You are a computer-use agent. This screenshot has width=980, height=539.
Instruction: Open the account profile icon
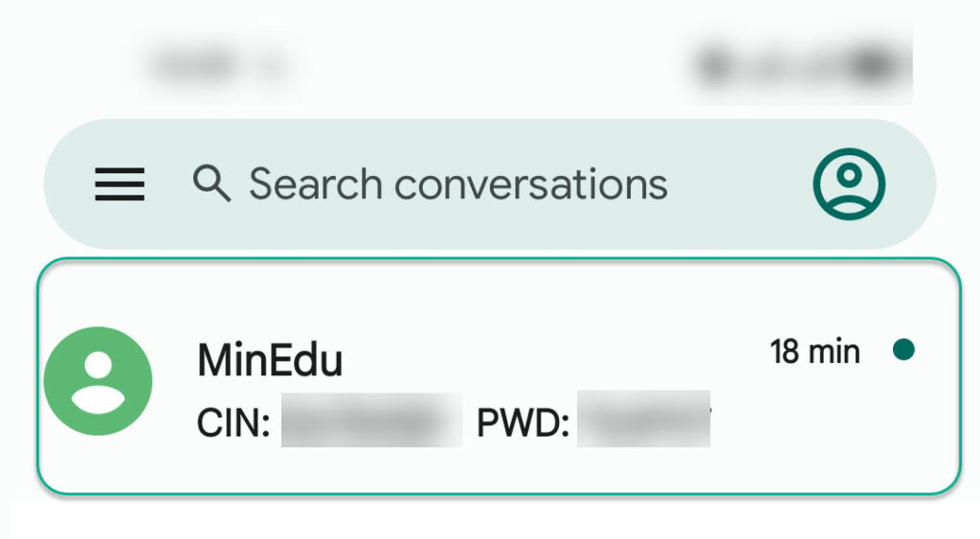click(x=849, y=184)
